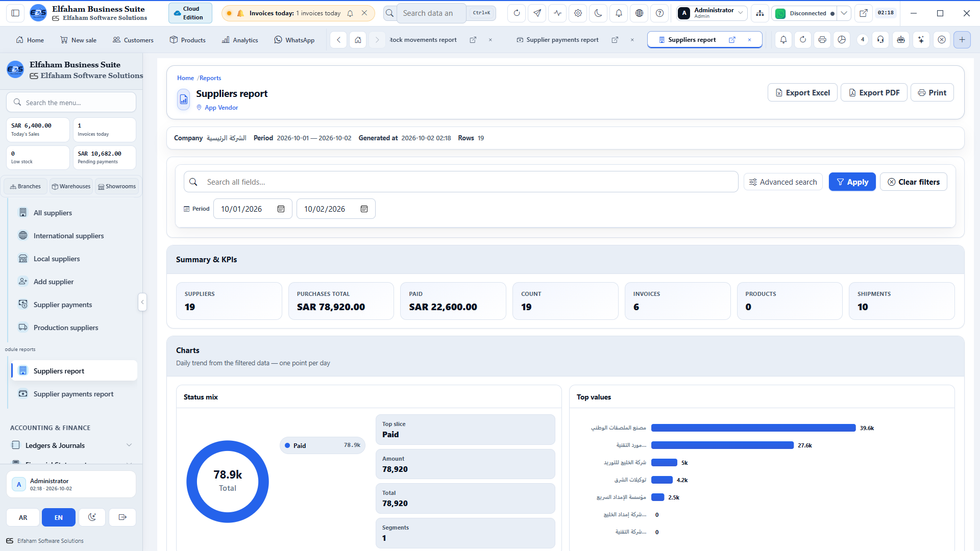Close the Suppliers report tab
980x551 pixels.
coord(749,40)
